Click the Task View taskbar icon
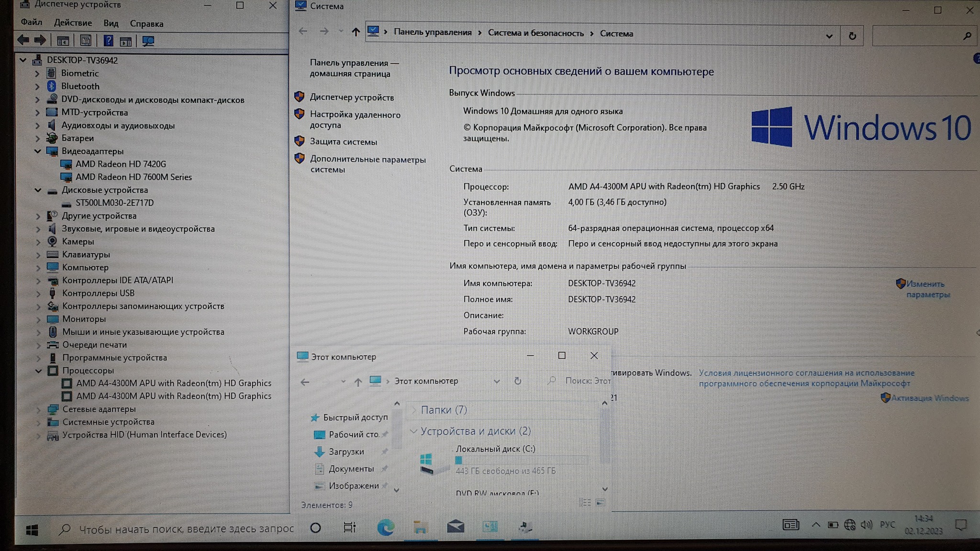Viewport: 980px width, 551px height. 350,528
